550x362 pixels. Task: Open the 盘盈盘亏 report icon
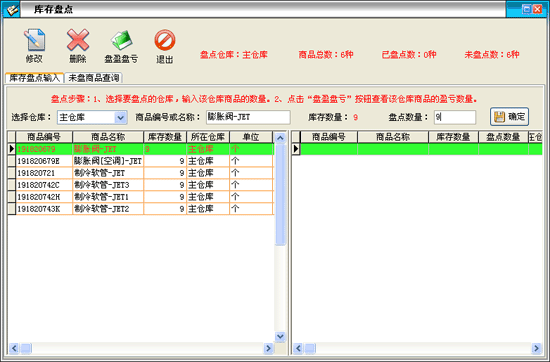121,40
